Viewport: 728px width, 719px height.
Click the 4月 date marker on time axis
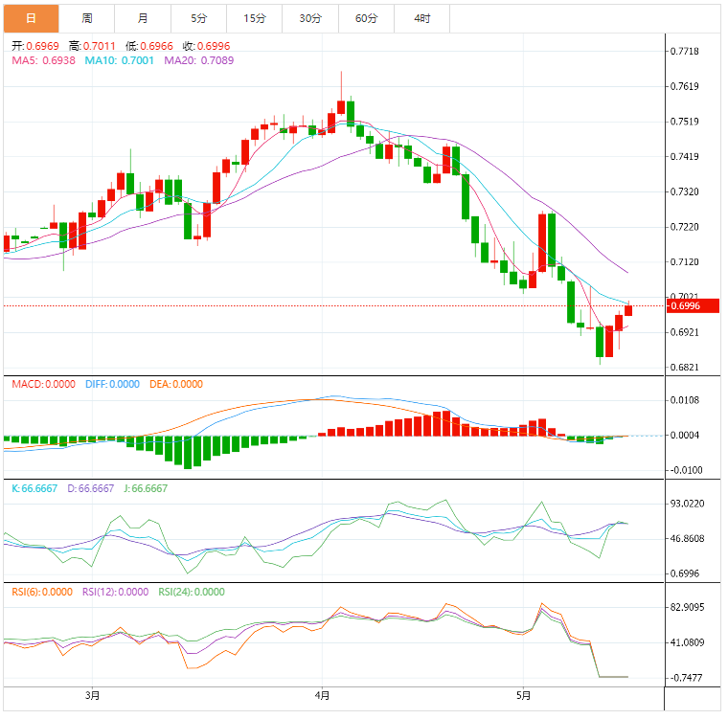point(322,695)
